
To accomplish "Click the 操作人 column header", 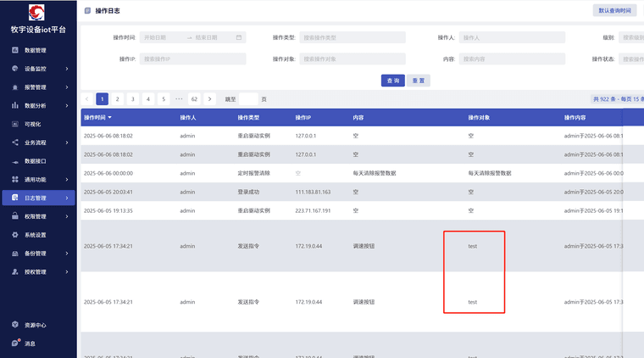I will click(x=188, y=118).
